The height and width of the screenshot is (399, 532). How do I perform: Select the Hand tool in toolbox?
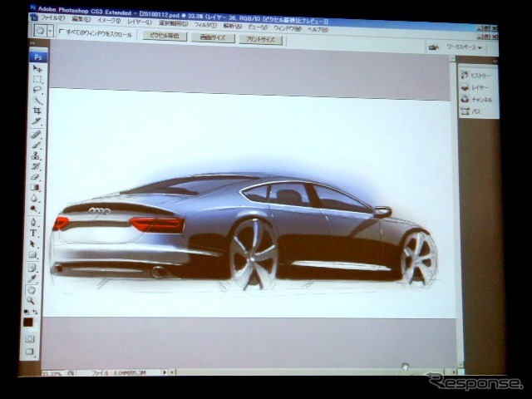coord(32,290)
